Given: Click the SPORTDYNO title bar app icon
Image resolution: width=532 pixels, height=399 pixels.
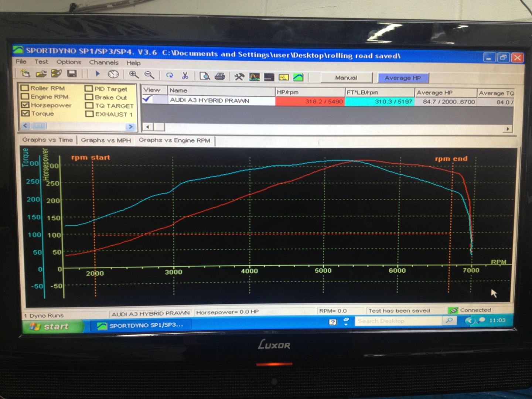Looking at the screenshot, I should [x=18, y=50].
